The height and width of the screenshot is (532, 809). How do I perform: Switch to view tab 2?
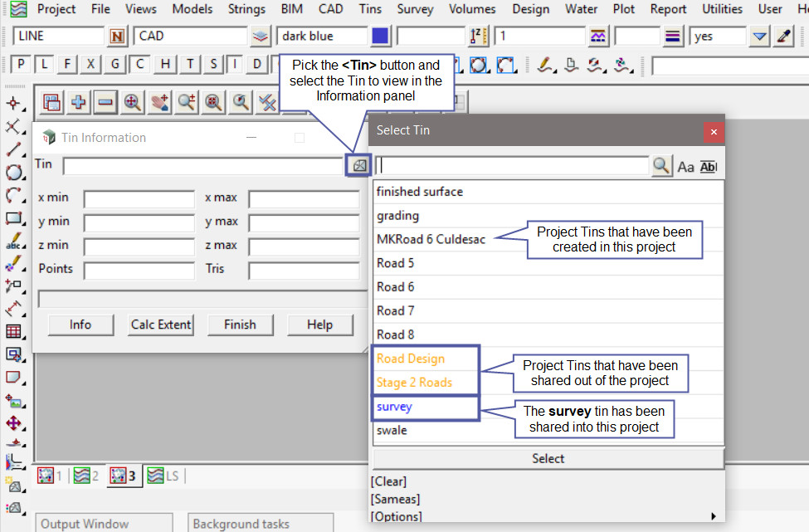[85, 476]
